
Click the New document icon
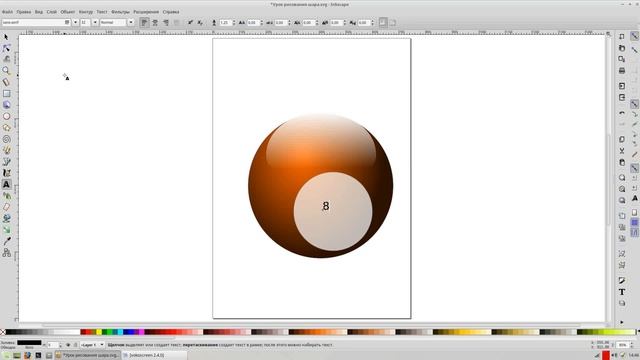(x=622, y=36)
